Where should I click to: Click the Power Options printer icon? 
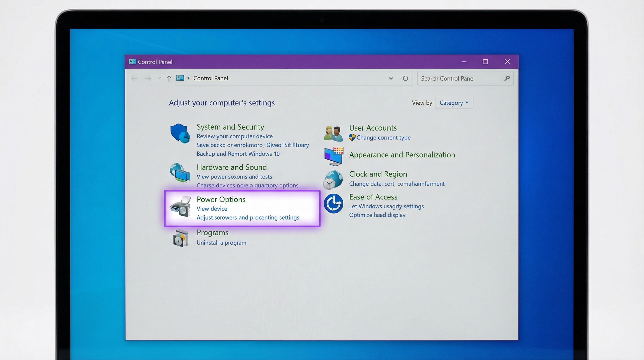pos(180,206)
